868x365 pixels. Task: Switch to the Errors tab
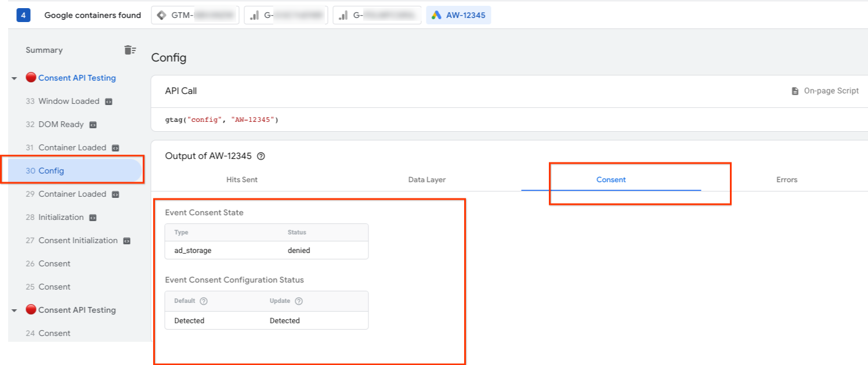787,180
